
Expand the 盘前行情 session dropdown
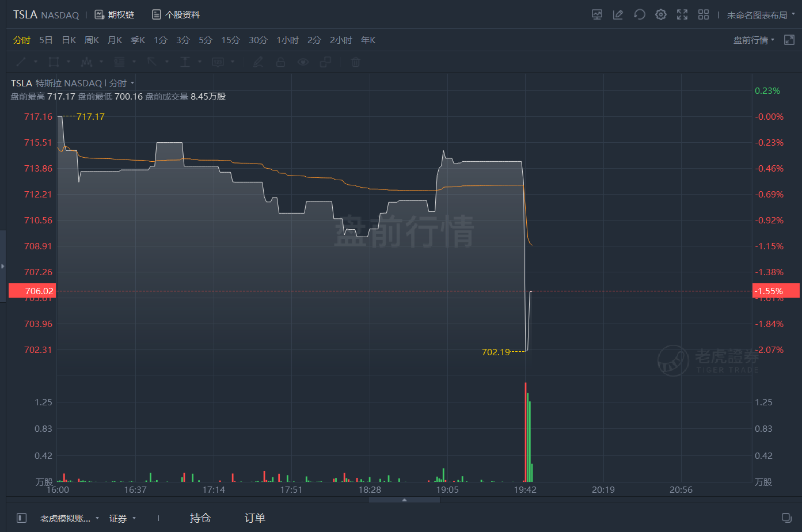[x=754, y=40]
